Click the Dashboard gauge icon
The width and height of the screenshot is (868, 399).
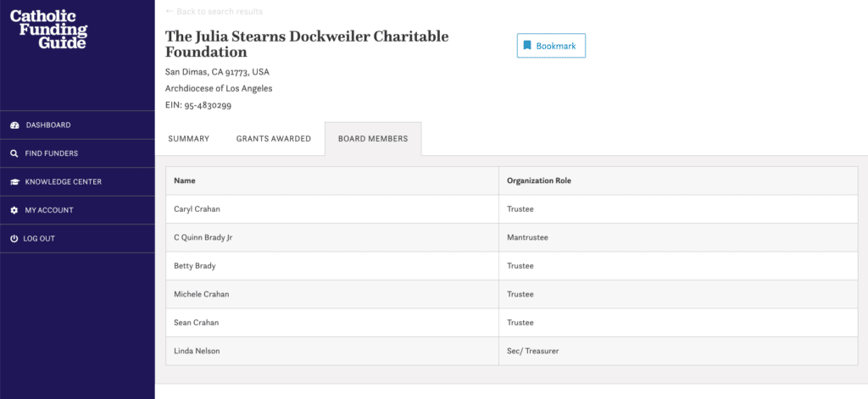click(x=15, y=125)
